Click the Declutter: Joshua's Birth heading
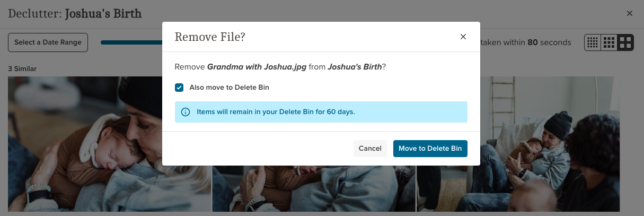This screenshot has height=216, width=644. tap(75, 13)
